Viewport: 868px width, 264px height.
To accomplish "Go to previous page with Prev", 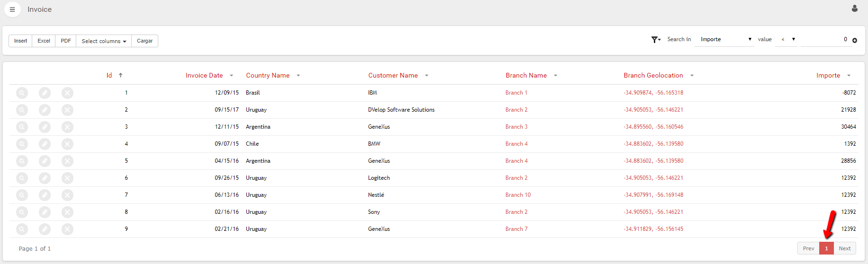I will coord(808,248).
